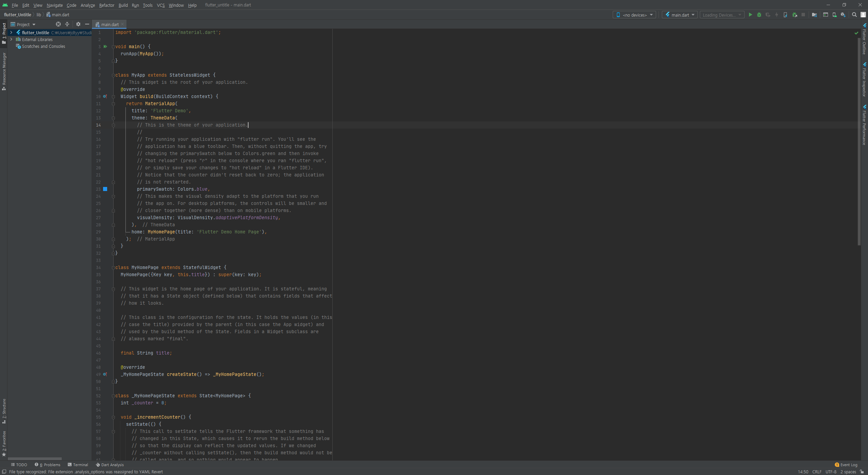Open the AVD Manager icon in toolbar
This screenshot has width=868, height=475.
834,15
